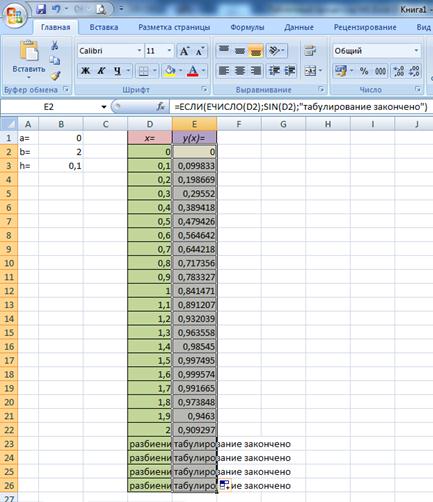
Task: Toggle right horizontal alignment
Action: 256,71
